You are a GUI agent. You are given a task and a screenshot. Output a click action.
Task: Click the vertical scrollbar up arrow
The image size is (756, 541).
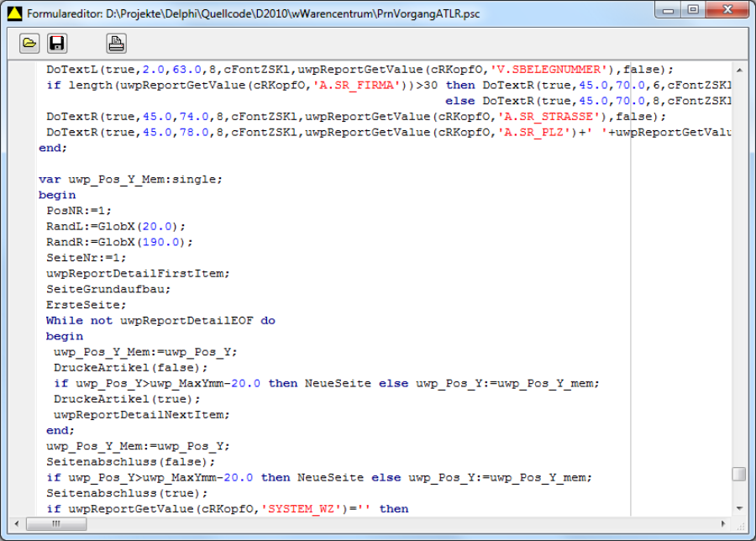coord(738,67)
